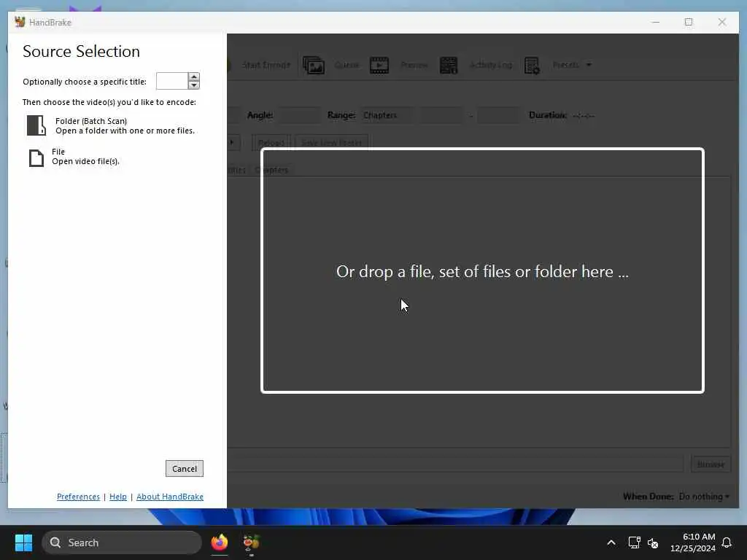
Task: Open the When Done dropdown
Action: tap(704, 497)
